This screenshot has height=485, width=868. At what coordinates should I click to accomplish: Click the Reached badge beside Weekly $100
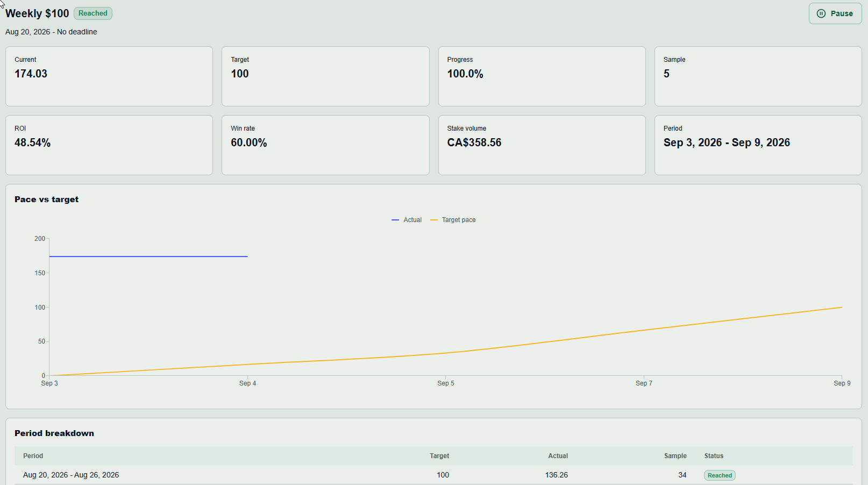(x=93, y=13)
